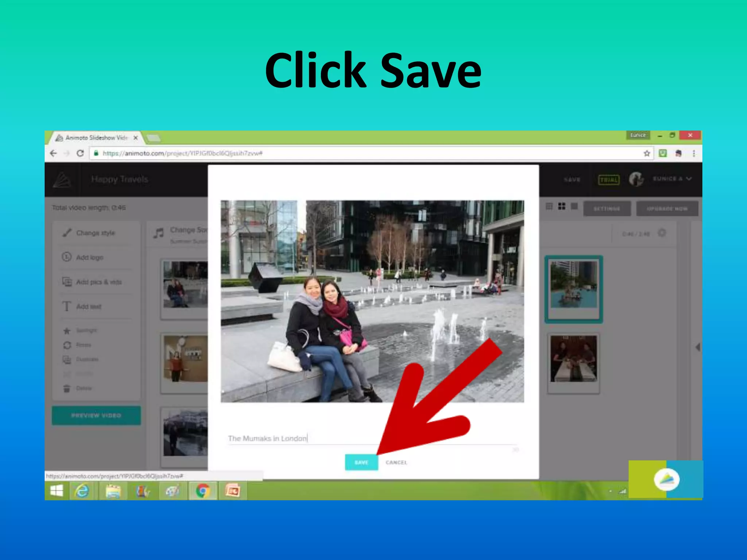Click Cancel in the caption dialog
Viewport: 747px width, 560px height.
tap(396, 462)
